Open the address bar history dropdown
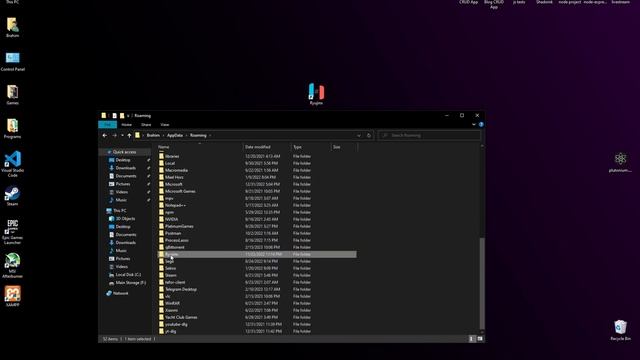 (x=359, y=136)
